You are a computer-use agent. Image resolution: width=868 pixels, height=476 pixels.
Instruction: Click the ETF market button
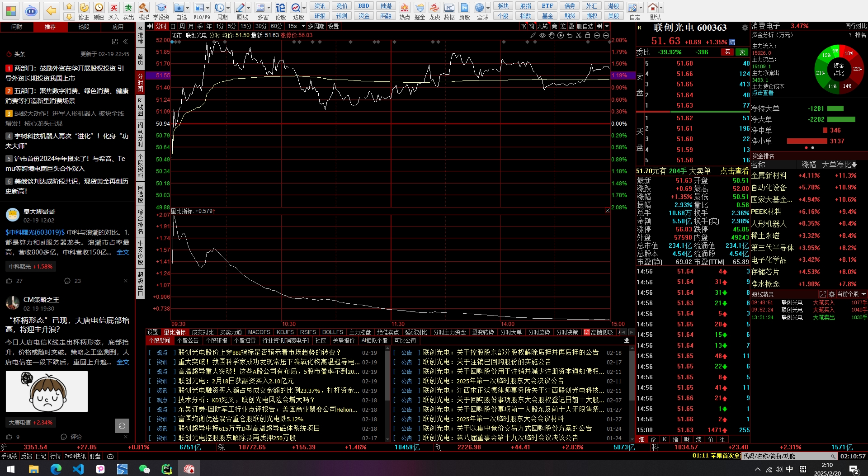click(547, 6)
